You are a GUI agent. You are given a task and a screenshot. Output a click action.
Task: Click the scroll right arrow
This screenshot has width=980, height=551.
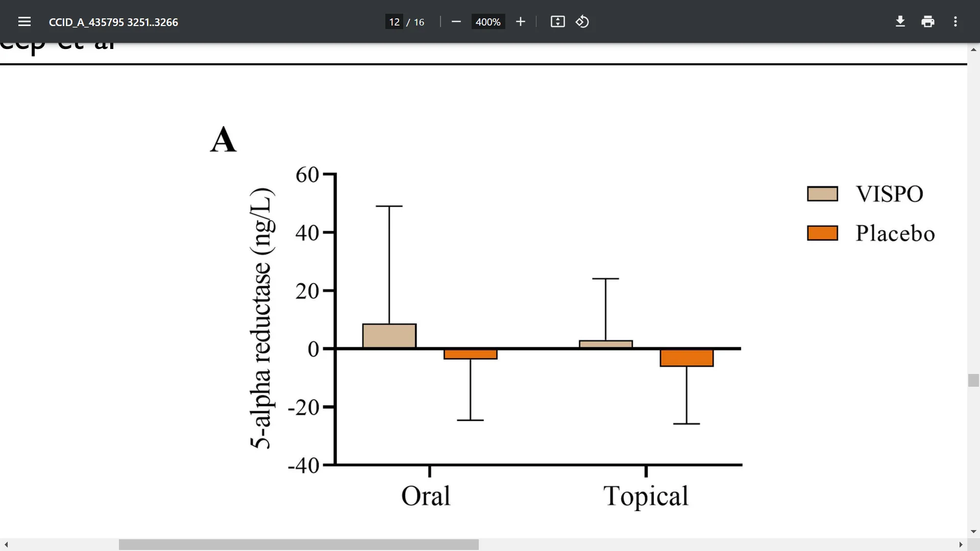click(961, 545)
